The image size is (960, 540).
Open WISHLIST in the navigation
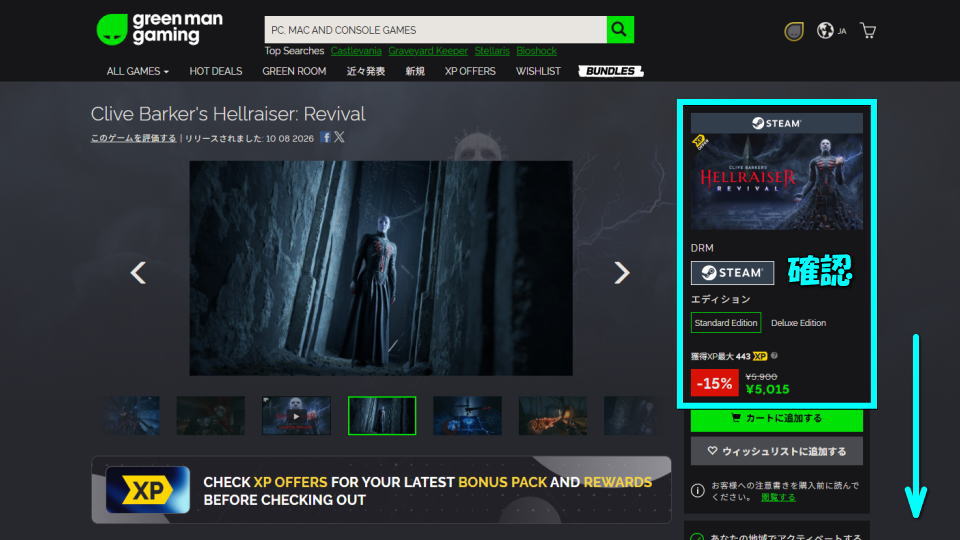[538, 71]
